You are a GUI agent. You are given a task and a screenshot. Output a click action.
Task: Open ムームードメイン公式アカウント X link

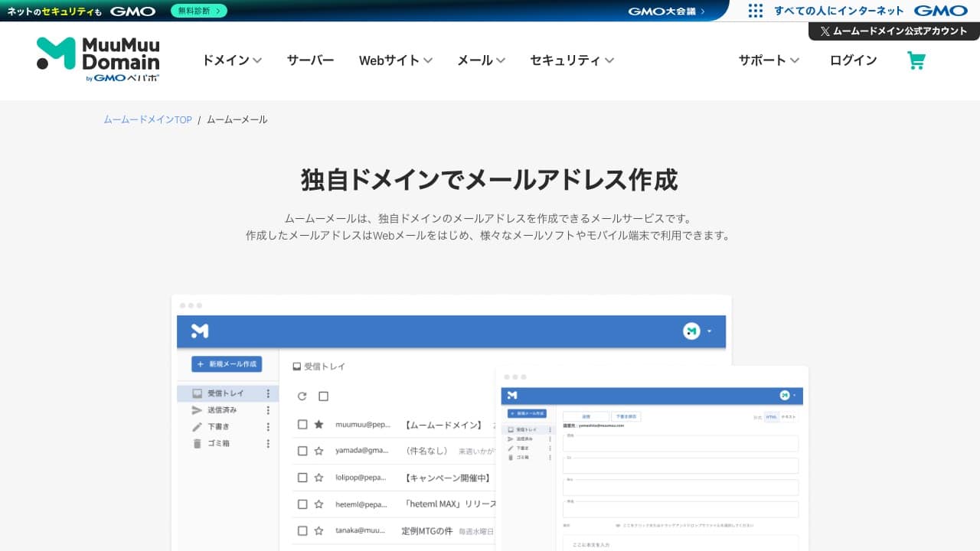tap(893, 31)
